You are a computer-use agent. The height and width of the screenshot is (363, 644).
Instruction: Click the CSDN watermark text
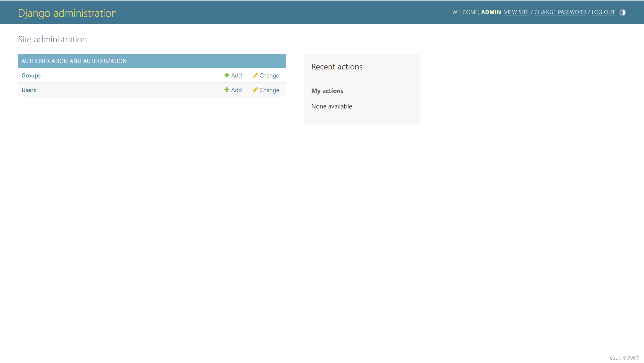624,358
